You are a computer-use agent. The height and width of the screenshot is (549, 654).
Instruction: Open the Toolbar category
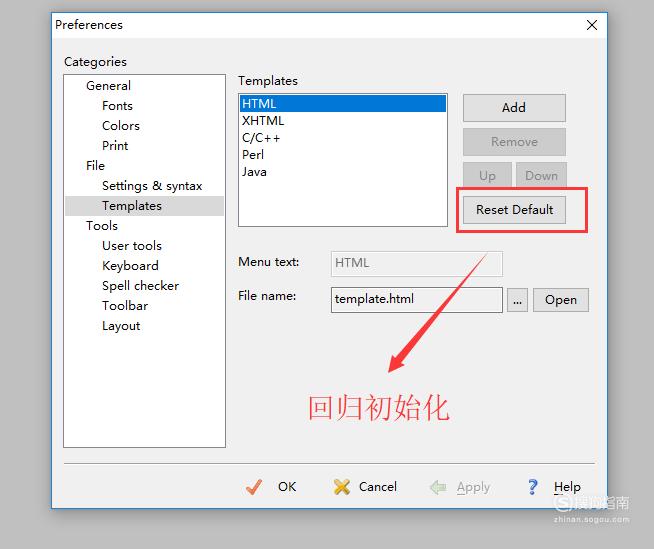(x=125, y=306)
